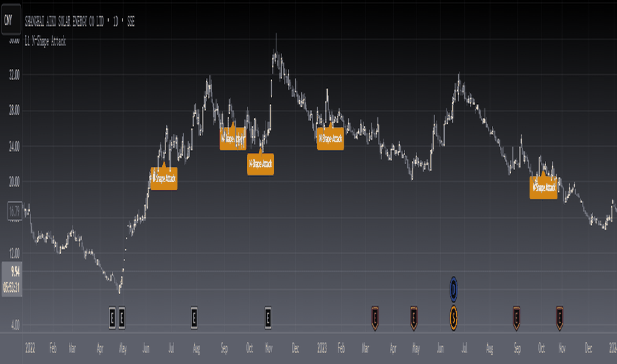Open the red earnings E marker near May 2023
The width and height of the screenshot is (617, 364).
click(414, 318)
